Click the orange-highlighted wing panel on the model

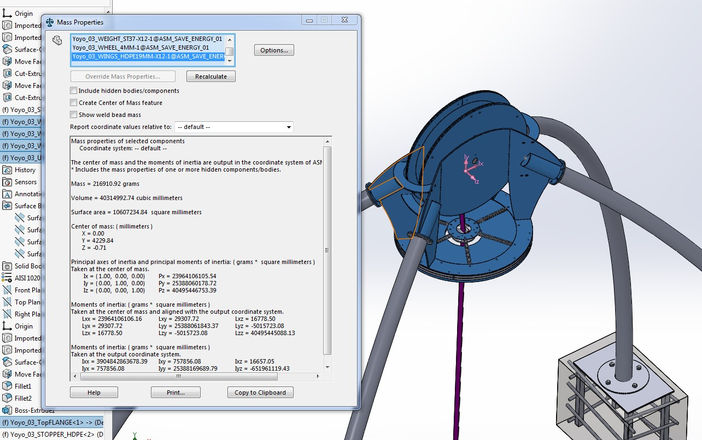(401, 192)
